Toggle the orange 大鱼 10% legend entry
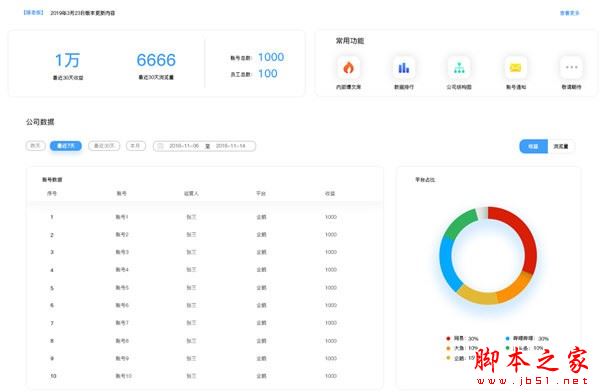Screen dimensions: 600x392 click(462, 348)
